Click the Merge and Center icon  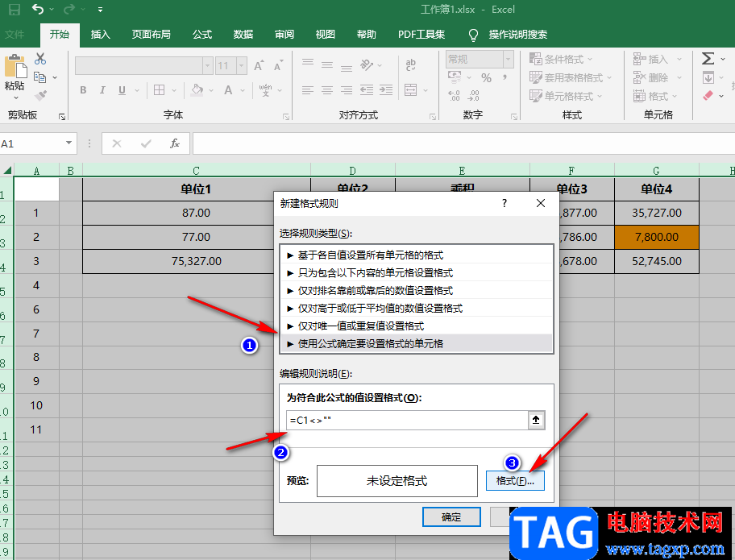coord(411,90)
